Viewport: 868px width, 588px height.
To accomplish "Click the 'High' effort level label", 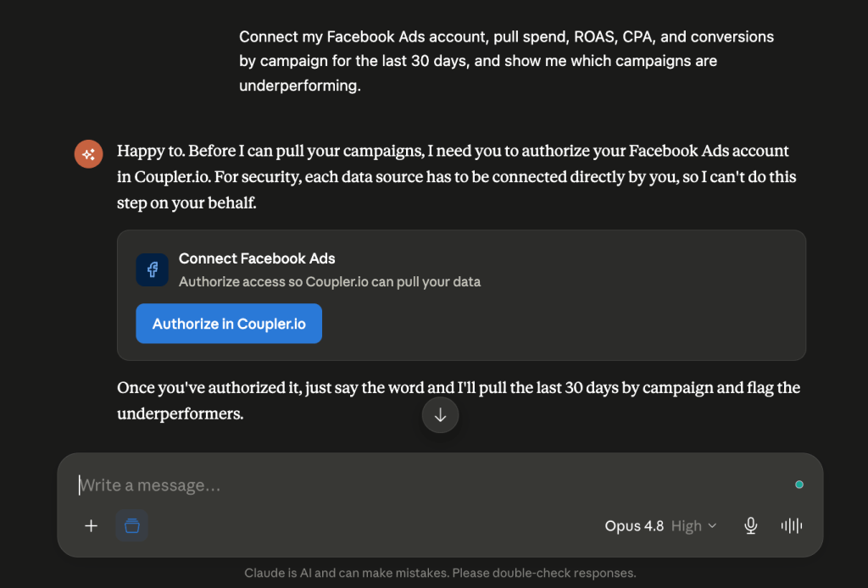I will pos(687,525).
